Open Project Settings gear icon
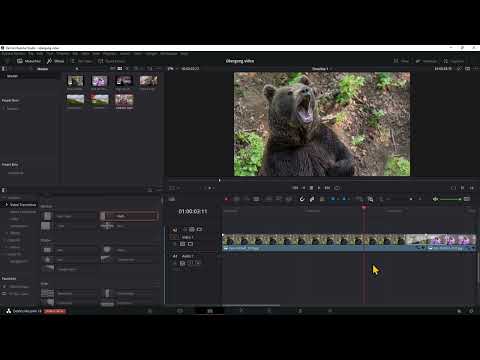 pyautogui.click(x=471, y=311)
